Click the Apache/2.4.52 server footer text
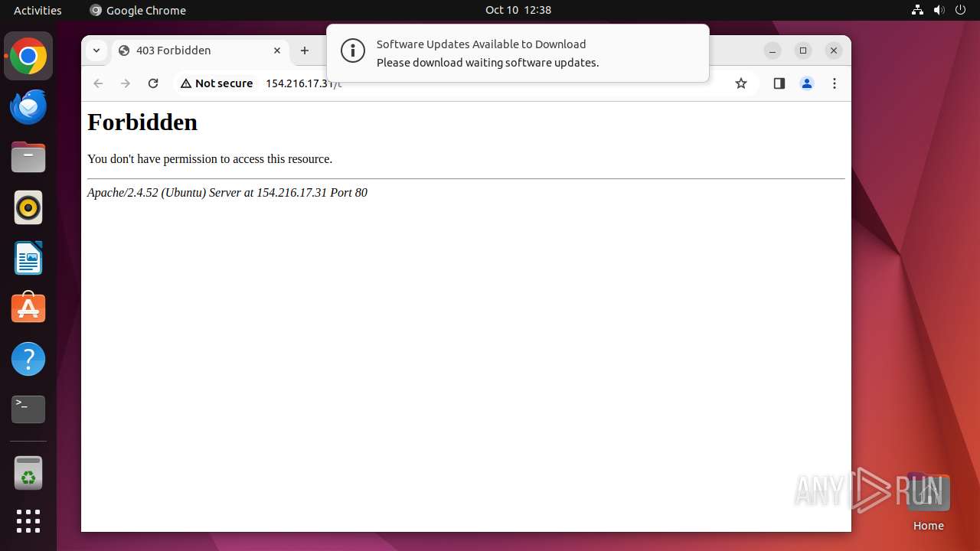Screen dimensions: 980x551 pyautogui.click(x=227, y=193)
